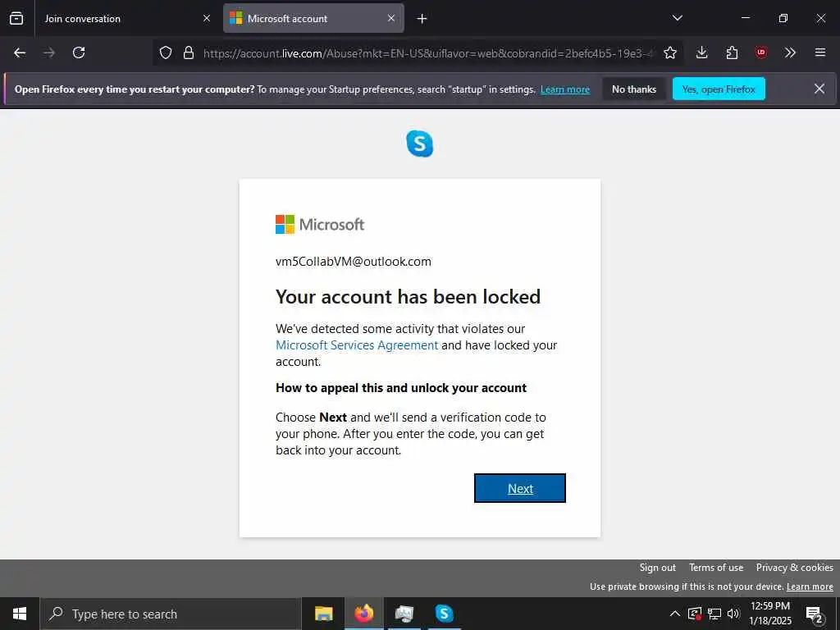Viewport: 840px width, 630px height.
Task: Open the Extensions puzzle icon
Action: click(x=732, y=52)
